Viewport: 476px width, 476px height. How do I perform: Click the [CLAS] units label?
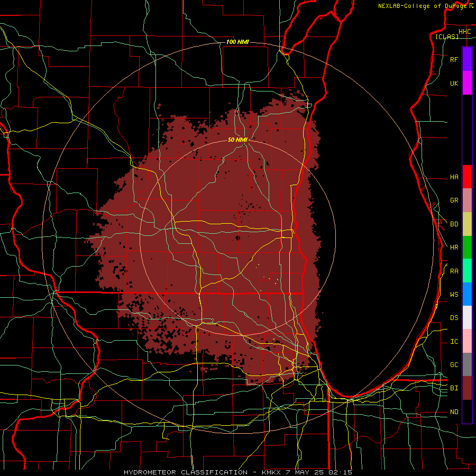[x=447, y=36]
